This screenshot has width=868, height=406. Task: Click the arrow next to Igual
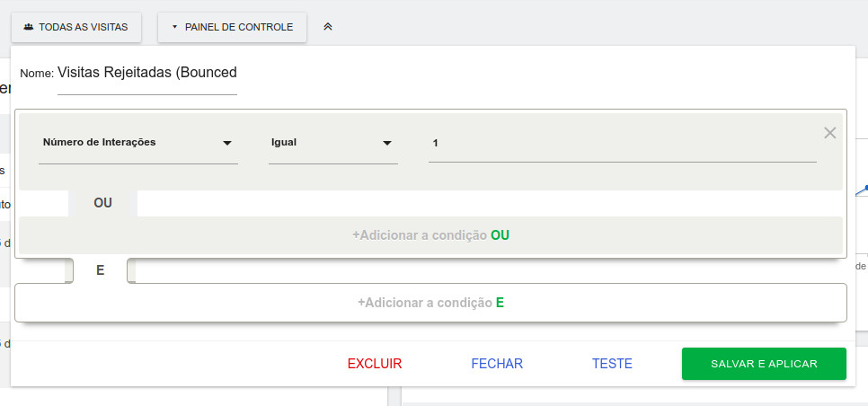pyautogui.click(x=387, y=143)
